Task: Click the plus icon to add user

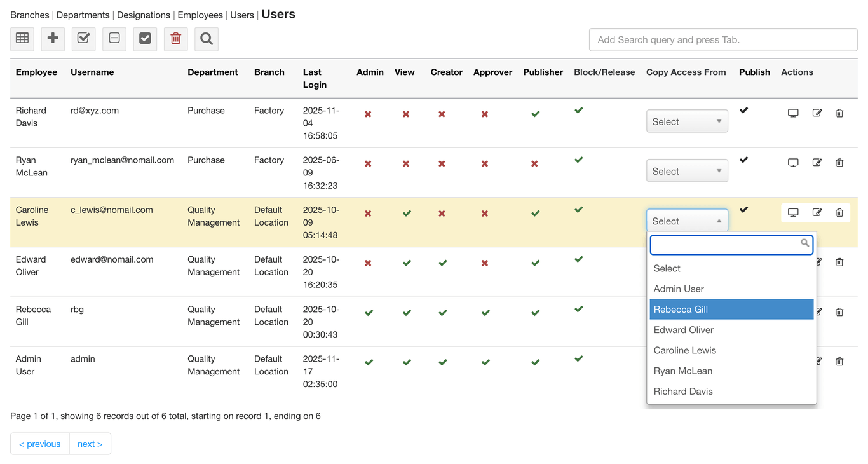Action: point(53,39)
